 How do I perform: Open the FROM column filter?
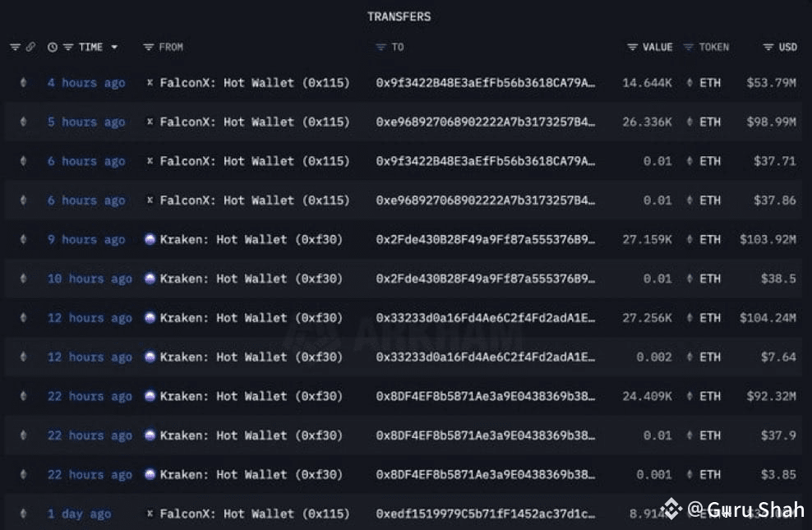(x=149, y=47)
